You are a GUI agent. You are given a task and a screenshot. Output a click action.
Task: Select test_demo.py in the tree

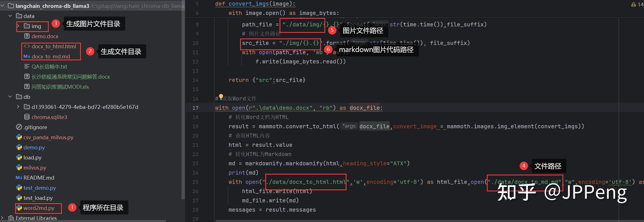(40, 188)
